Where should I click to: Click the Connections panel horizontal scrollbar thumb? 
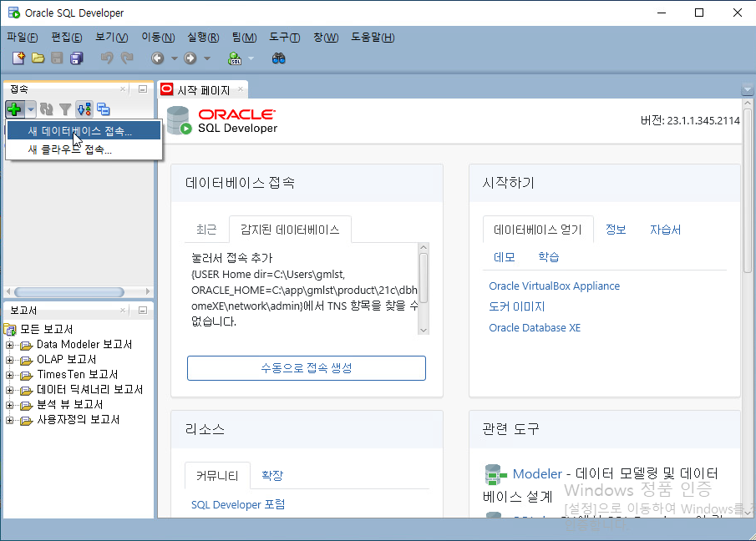click(69, 292)
